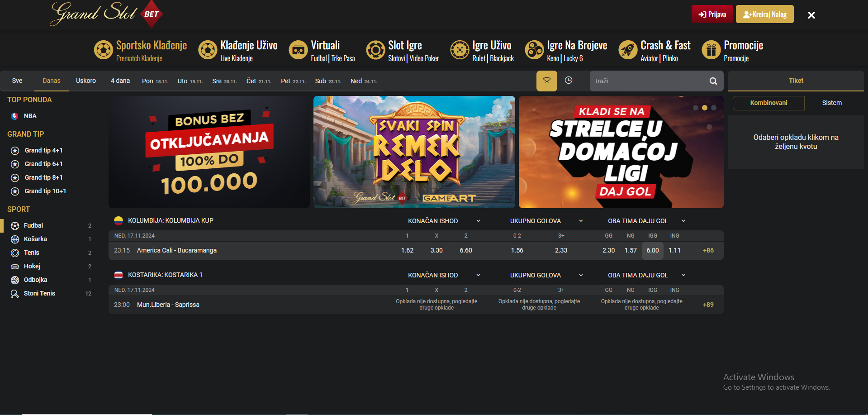Expand Konačan Ishod dropdown for Kolumbija Kup
The height and width of the screenshot is (415, 868).
[478, 221]
